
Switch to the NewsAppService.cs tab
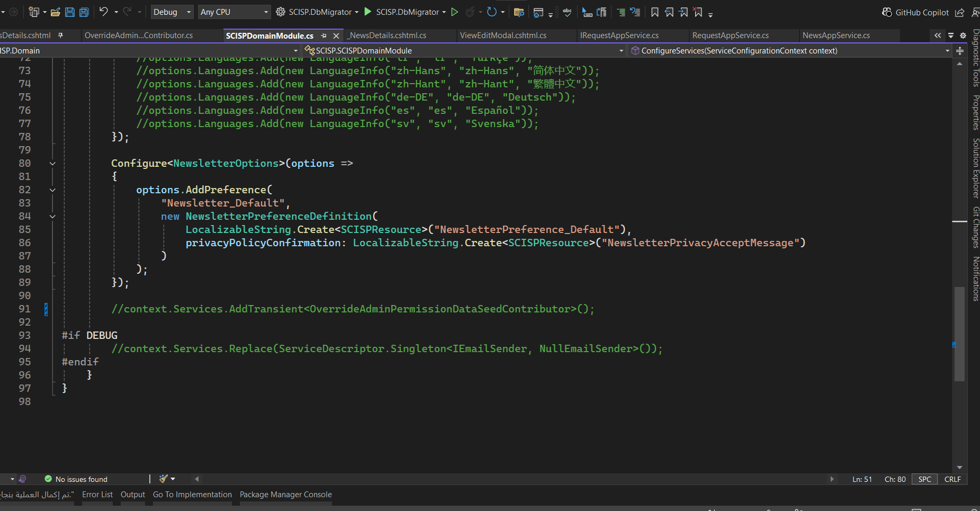(x=836, y=35)
